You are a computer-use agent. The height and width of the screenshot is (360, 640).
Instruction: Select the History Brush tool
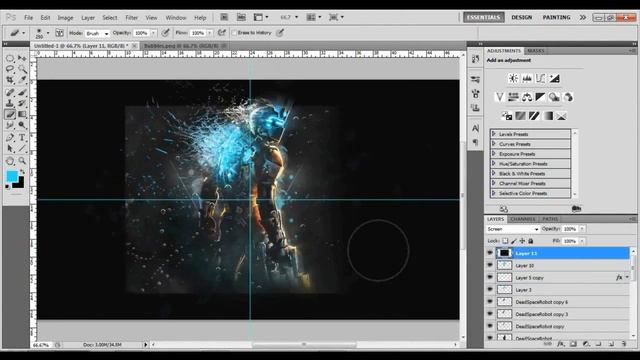click(x=22, y=103)
